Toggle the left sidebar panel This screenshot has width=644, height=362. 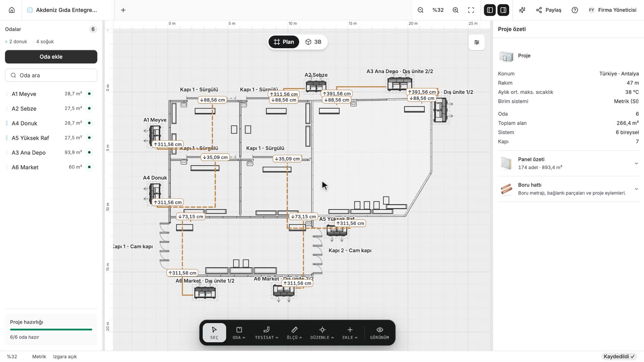click(489, 10)
